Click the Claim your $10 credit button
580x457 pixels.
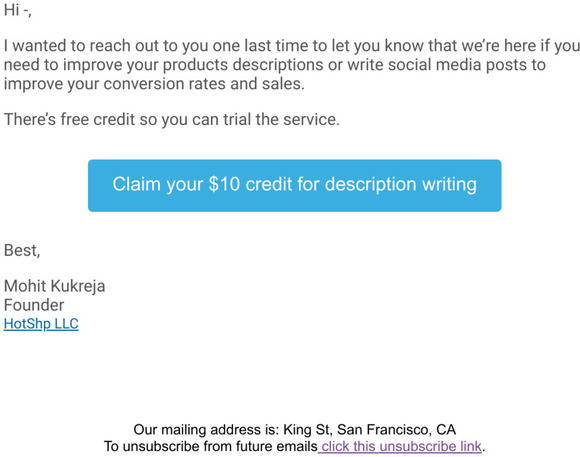pyautogui.click(x=294, y=185)
